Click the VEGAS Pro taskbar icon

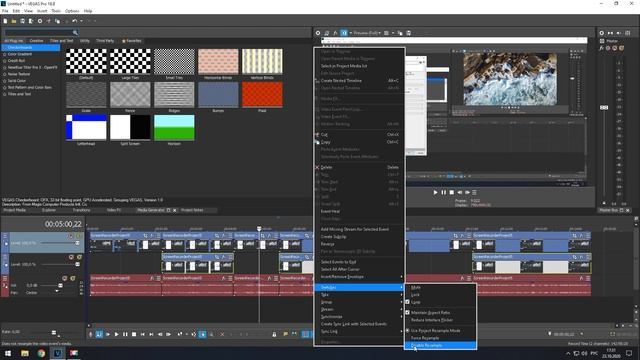[58, 353]
